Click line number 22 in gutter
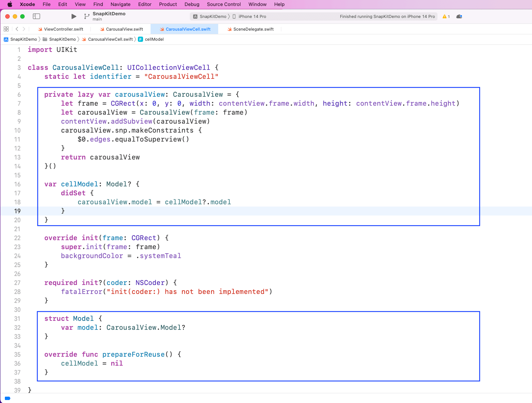 17,238
